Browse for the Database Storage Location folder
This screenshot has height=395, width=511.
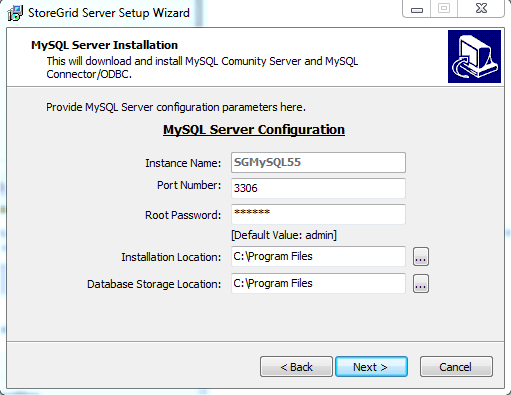(x=421, y=284)
